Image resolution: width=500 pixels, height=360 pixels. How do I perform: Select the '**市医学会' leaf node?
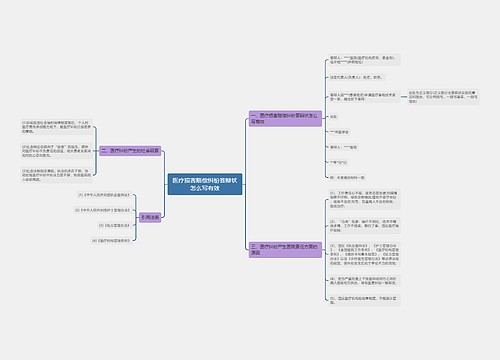point(339,132)
